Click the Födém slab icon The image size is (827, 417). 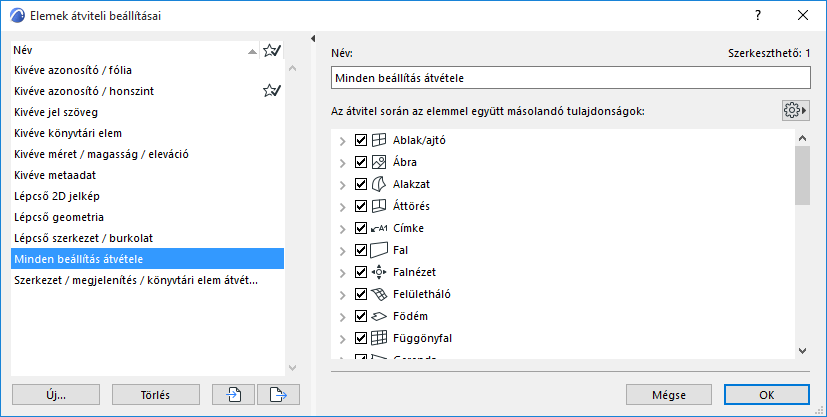pos(379,316)
